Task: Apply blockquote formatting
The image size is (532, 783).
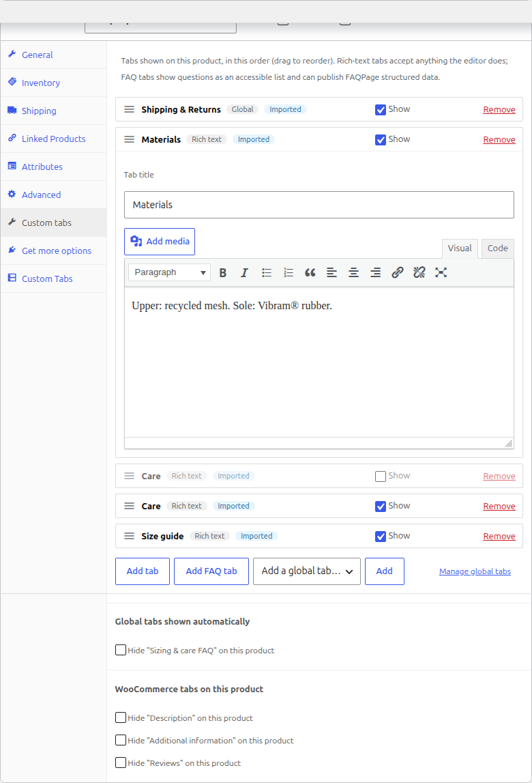Action: [x=310, y=272]
